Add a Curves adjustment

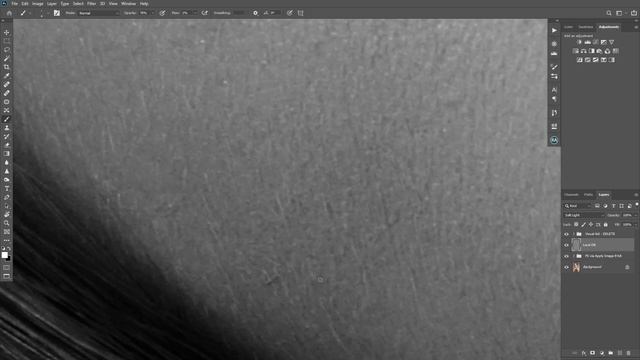(x=596, y=42)
